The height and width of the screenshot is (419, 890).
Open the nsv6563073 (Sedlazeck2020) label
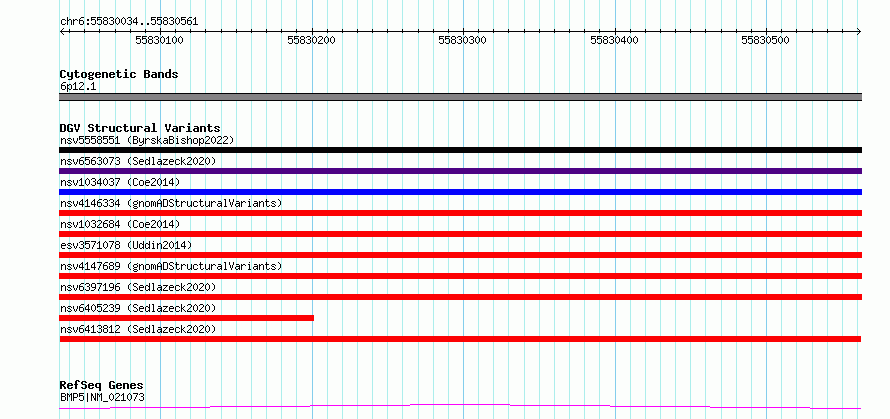click(x=138, y=161)
